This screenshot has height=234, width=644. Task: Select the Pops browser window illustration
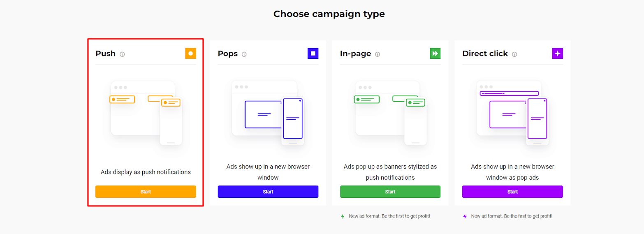coord(268,113)
